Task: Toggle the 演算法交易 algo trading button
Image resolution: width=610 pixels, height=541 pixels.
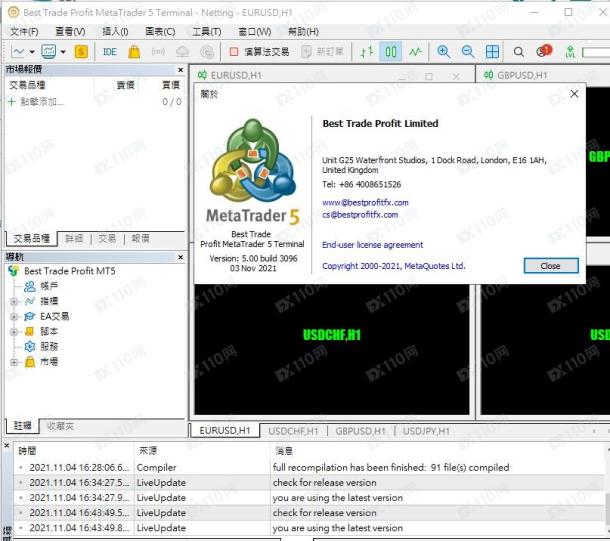Action: pos(259,52)
